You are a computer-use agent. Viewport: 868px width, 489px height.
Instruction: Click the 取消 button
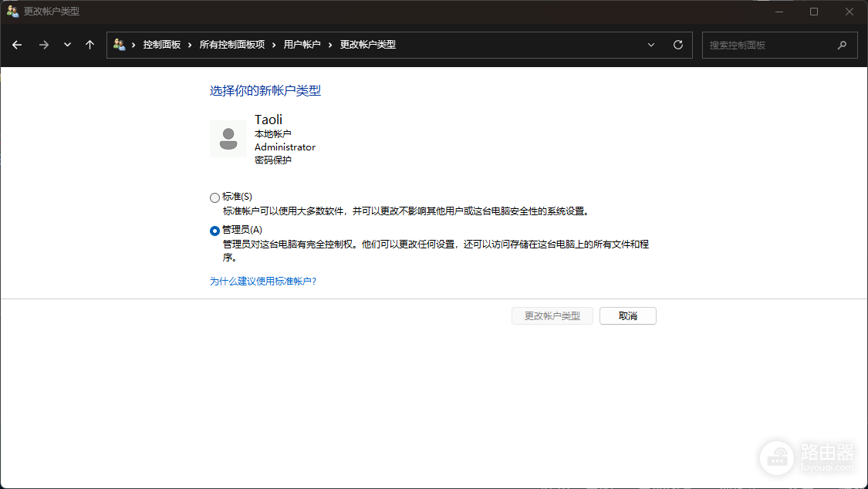click(x=628, y=316)
